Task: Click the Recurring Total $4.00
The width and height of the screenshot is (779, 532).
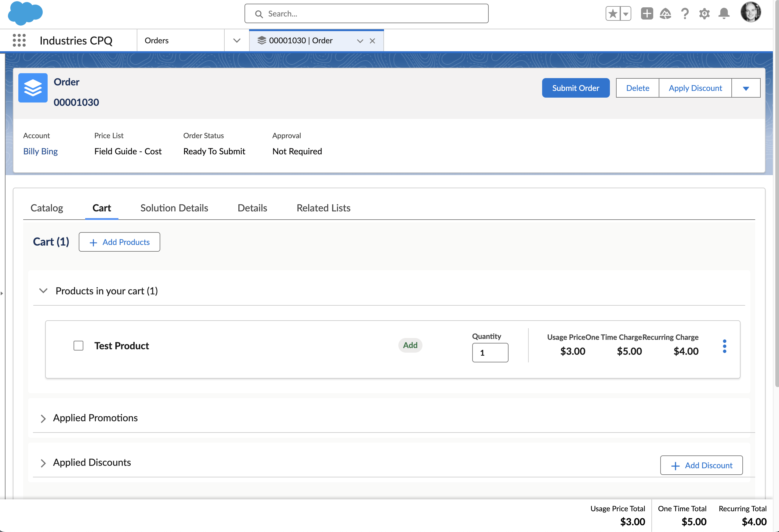Action: (754, 522)
